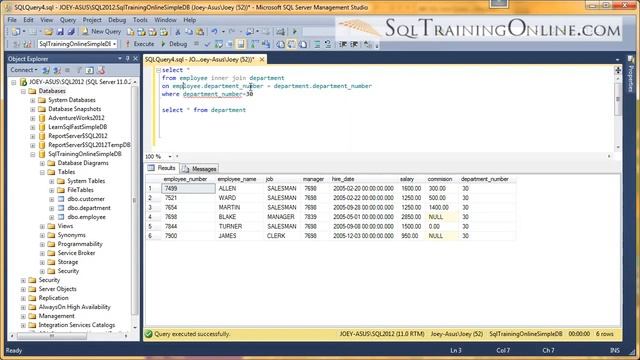This screenshot has width=640, height=360.
Task: Click the query editor vertical scrollbar
Action: click(x=618, y=99)
